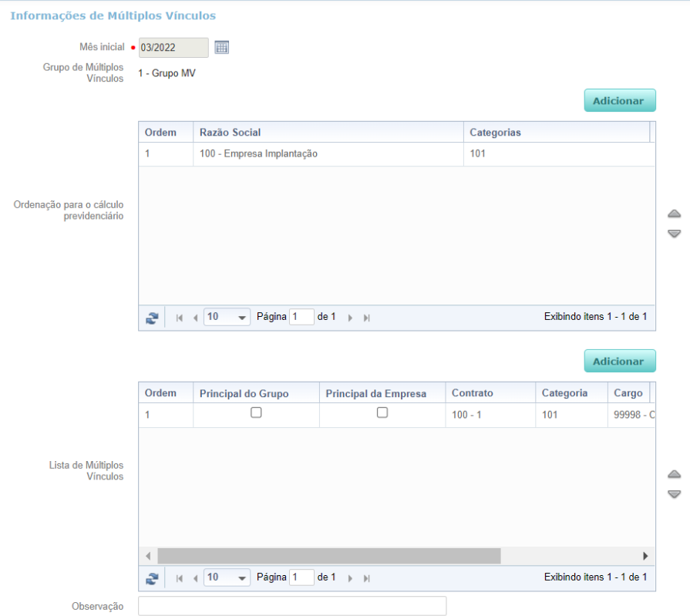The image size is (690, 616).
Task: Open page-size dropdown in Ordenação grid
Action: [x=241, y=317]
